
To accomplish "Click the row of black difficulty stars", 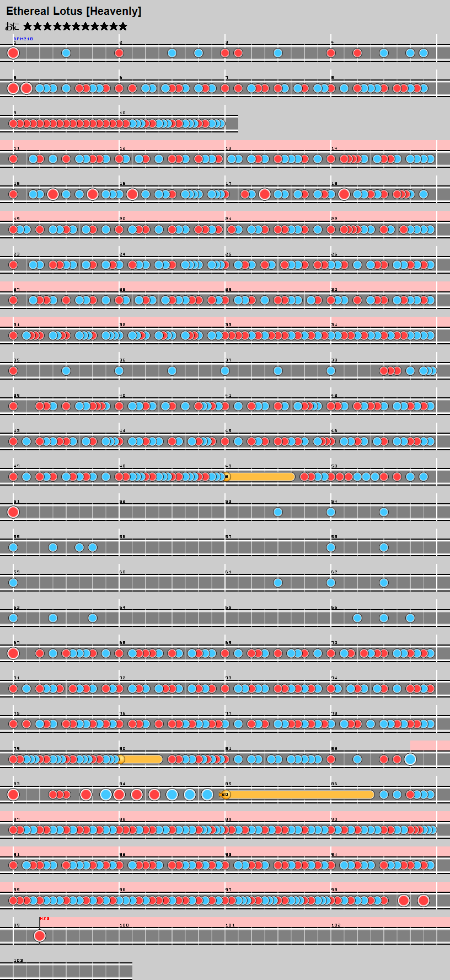I will (76, 26).
